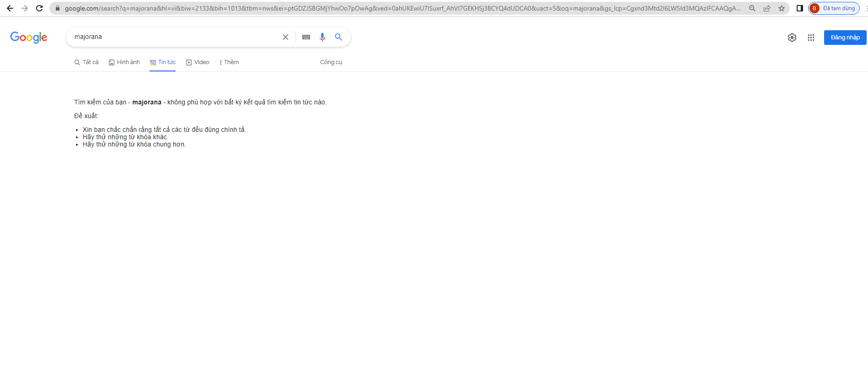Clear the search box with the X icon
Image resolution: width=868 pixels, height=375 pixels.
point(285,37)
